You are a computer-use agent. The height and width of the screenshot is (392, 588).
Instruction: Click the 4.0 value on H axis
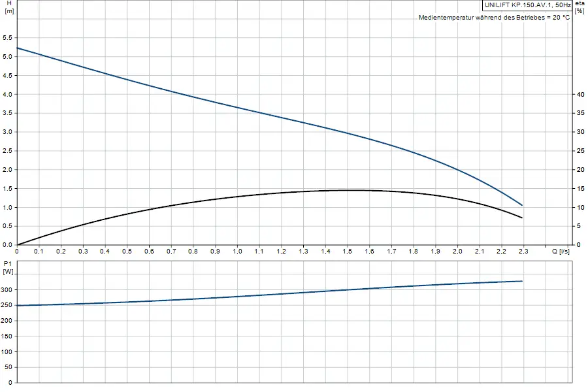[7, 94]
